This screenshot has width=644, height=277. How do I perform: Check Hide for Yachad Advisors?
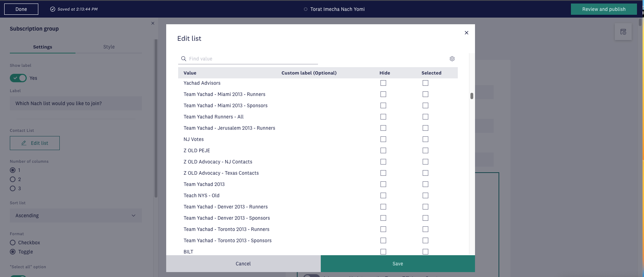[383, 83]
